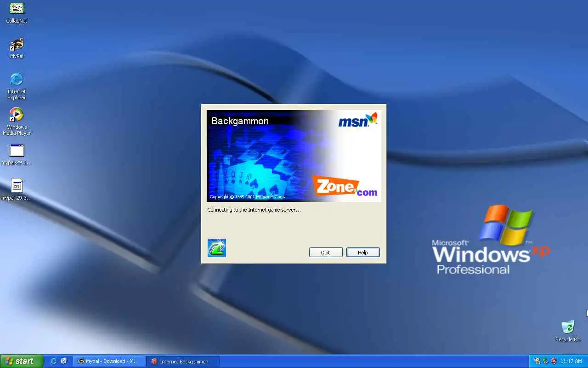
Task: Open the CollabNet desktop icon
Action: 17,12
